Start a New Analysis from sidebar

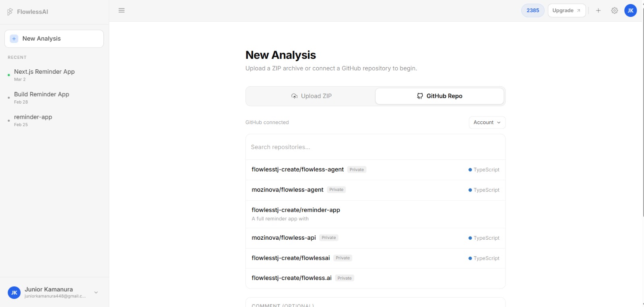click(54, 39)
